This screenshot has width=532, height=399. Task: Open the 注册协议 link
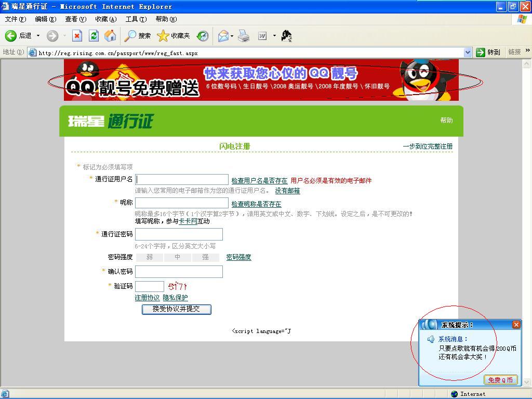[147, 298]
